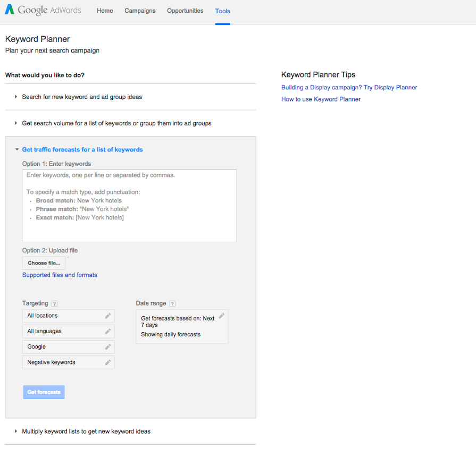The height and width of the screenshot is (449, 476).
Task: Click the Google AdWords logo
Action: click(43, 11)
